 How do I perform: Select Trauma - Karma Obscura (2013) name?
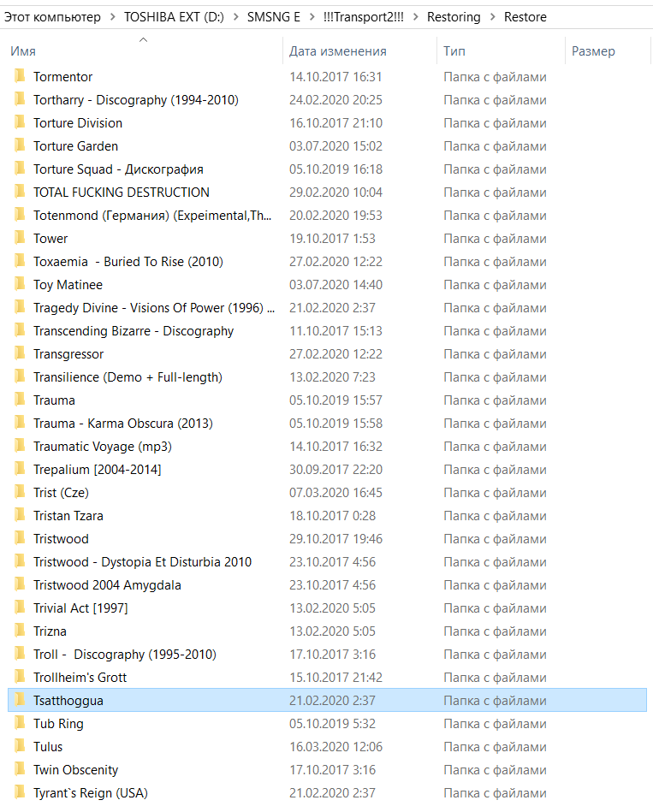point(123,423)
